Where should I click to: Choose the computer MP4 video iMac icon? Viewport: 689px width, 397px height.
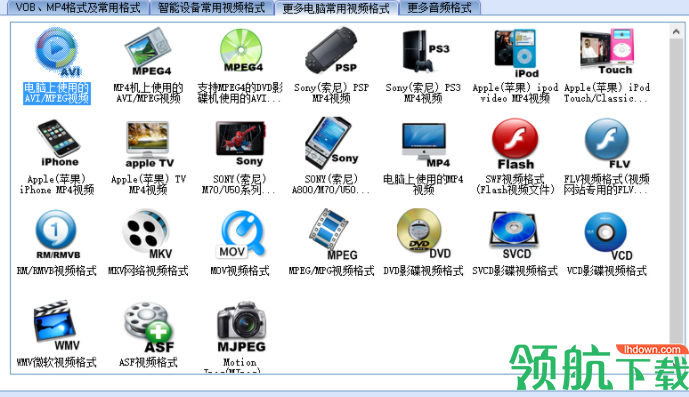(425, 146)
